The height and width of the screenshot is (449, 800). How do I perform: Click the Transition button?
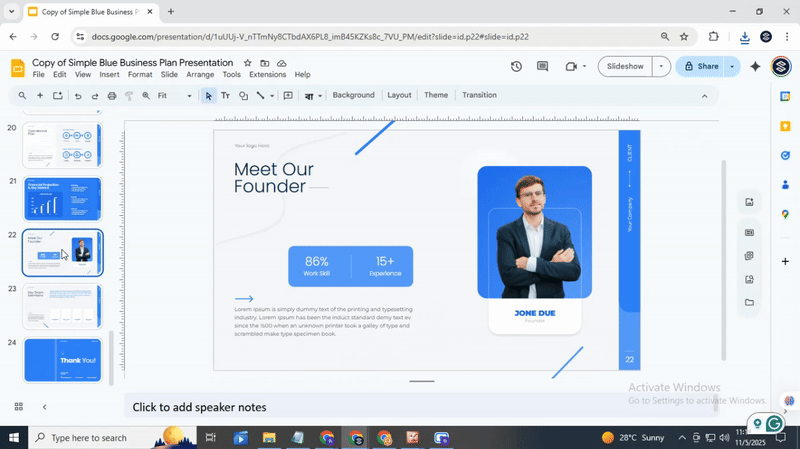(x=479, y=95)
